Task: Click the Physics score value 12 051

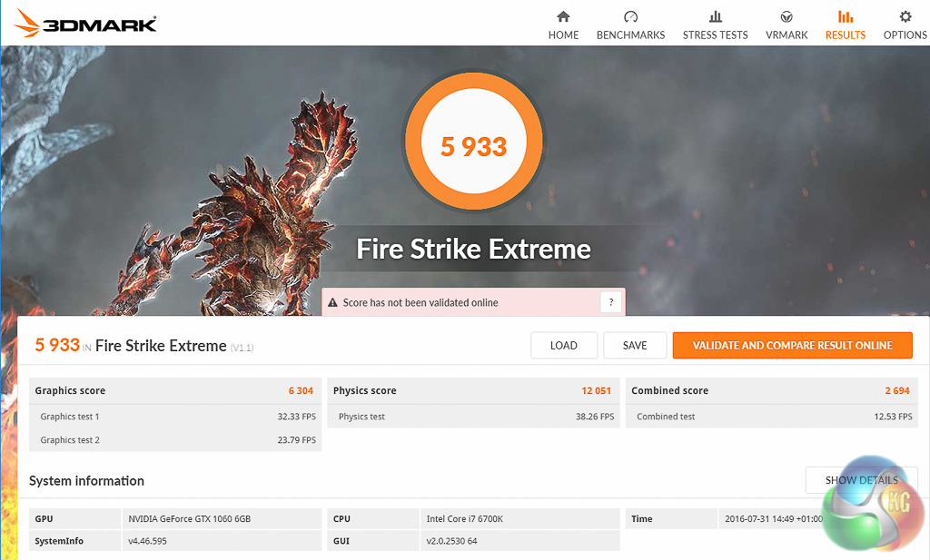Action: 596,390
